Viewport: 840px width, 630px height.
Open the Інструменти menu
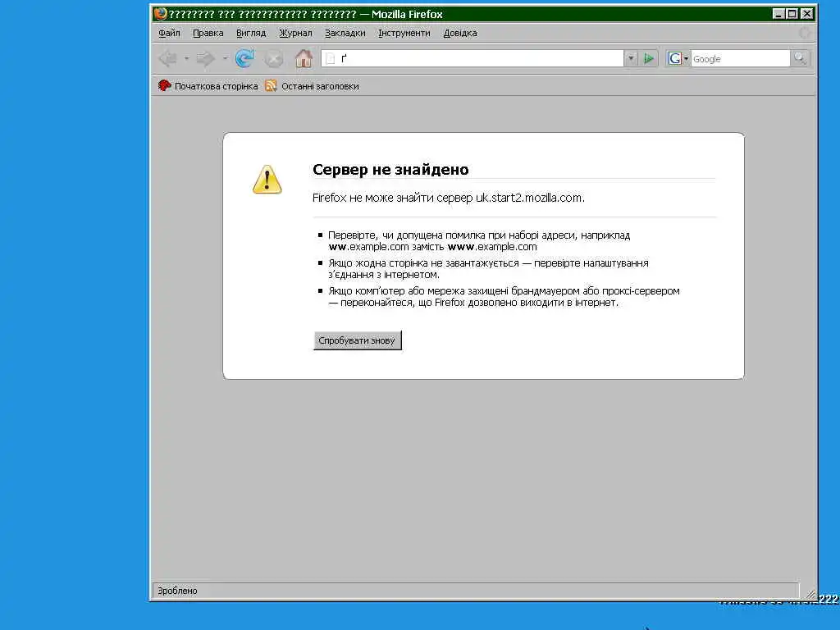coord(404,33)
